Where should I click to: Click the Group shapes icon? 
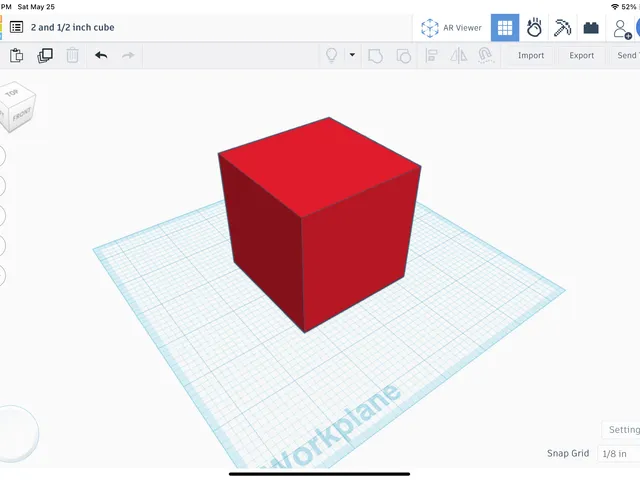pos(376,56)
